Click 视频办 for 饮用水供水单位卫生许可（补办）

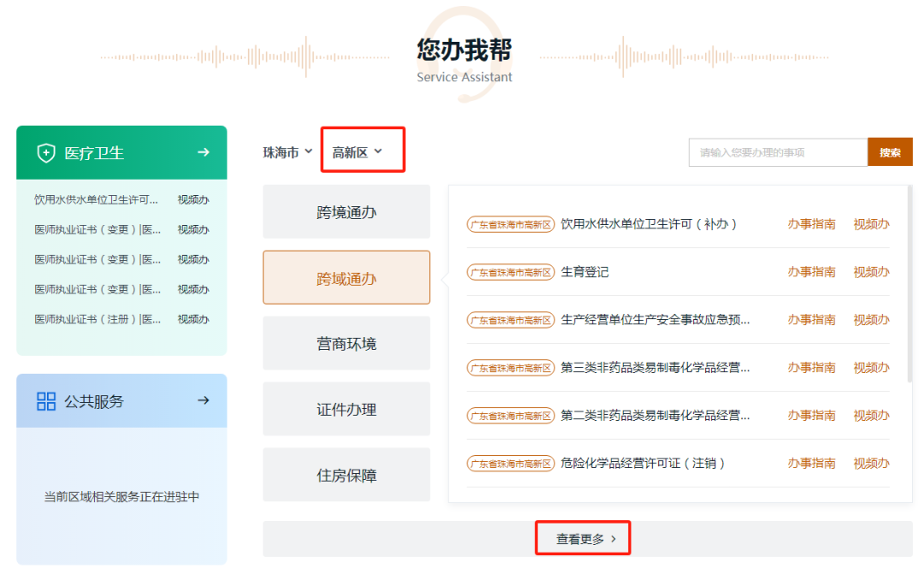(870, 224)
